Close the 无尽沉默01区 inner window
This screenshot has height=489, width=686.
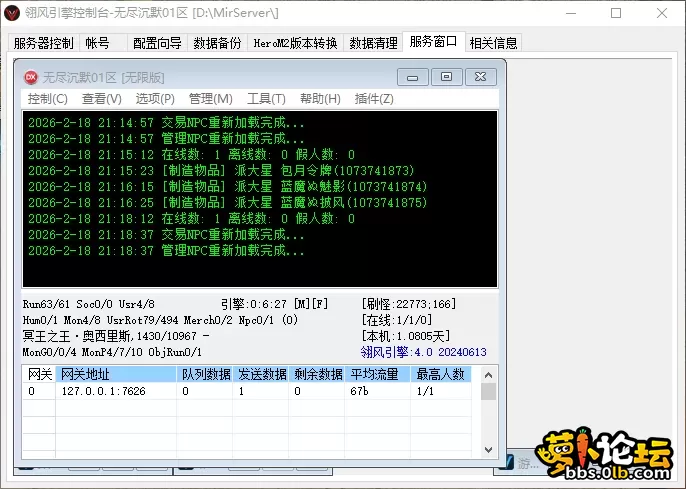480,77
